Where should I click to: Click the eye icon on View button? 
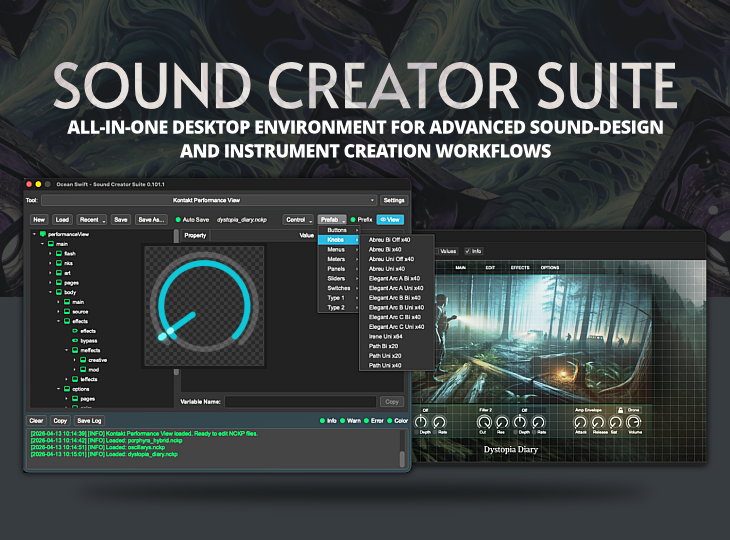[383, 220]
